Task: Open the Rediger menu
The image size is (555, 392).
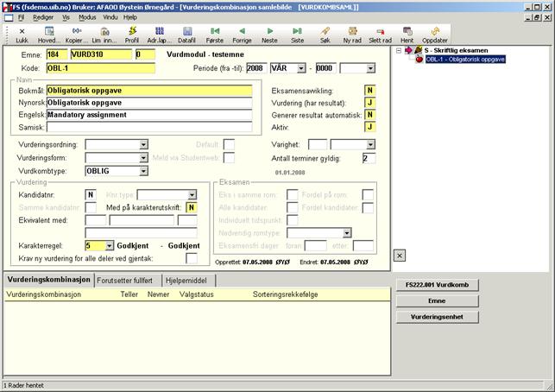Action: click(43, 16)
